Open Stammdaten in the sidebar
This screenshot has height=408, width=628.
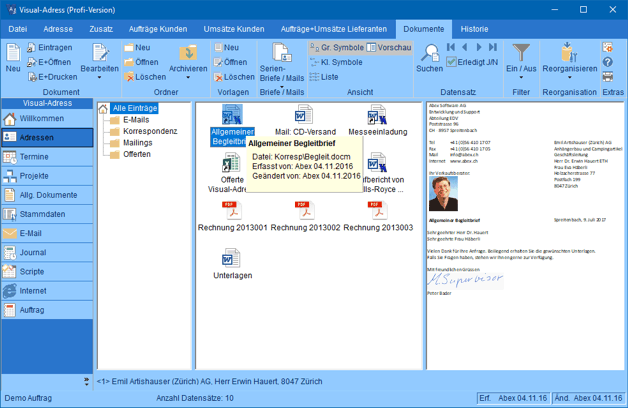[47, 214]
